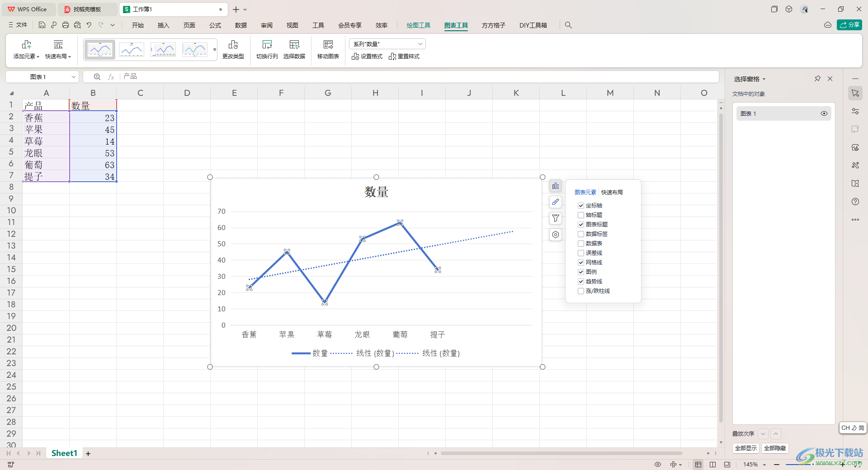Click the help question mark icon in sidebar
The image size is (868, 470).
pos(855,202)
